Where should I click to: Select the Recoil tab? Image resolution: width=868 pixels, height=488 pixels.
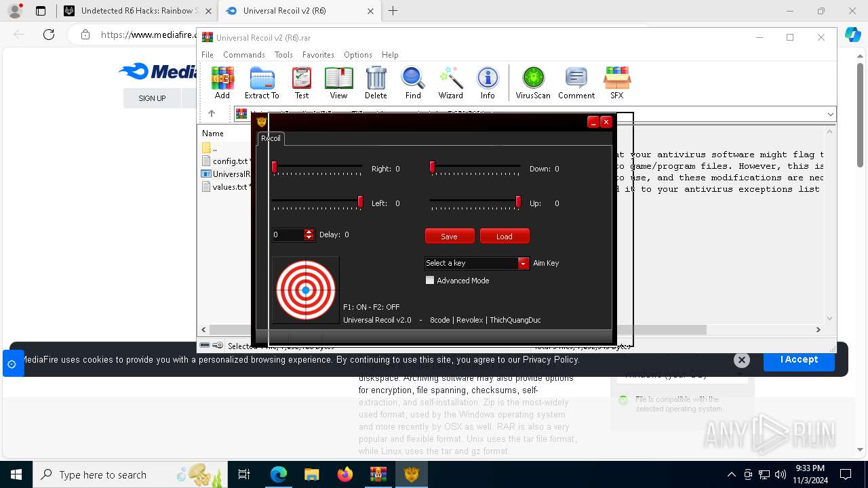click(x=271, y=138)
